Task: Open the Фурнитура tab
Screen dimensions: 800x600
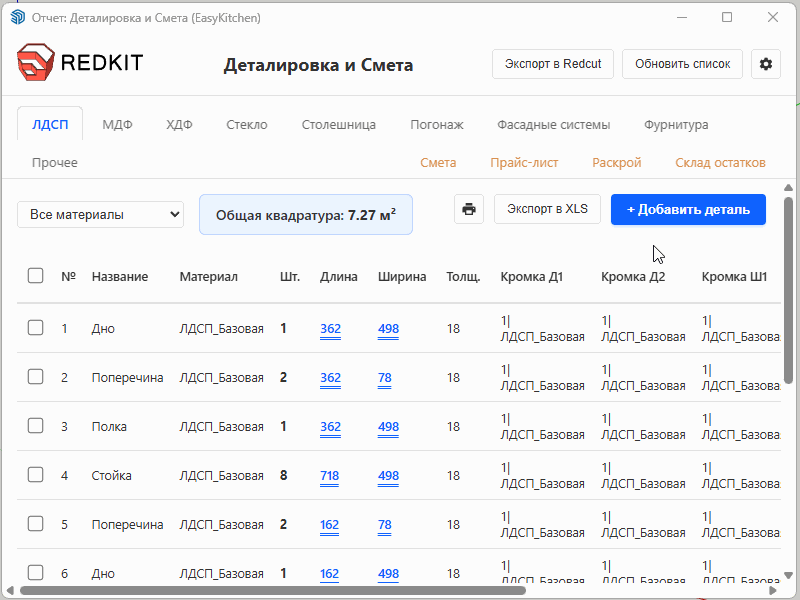Action: pos(676,124)
